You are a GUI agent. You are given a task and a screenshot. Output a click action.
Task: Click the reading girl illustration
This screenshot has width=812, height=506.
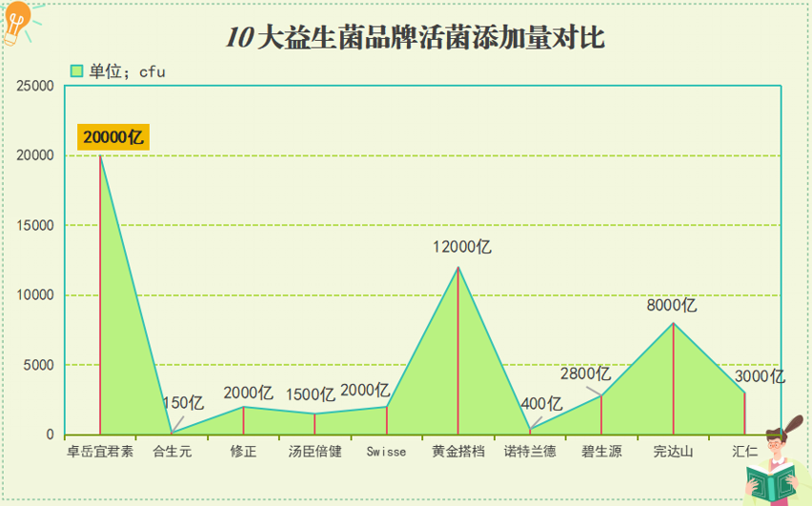[x=775, y=462]
